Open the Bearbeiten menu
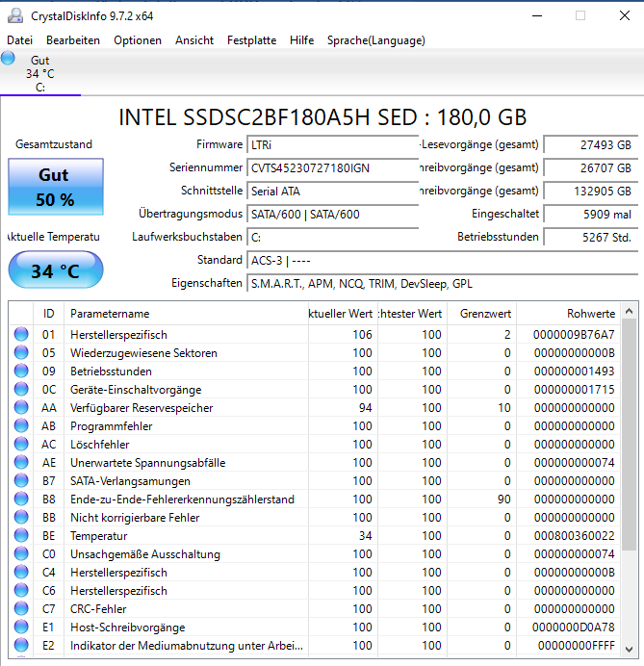 [x=73, y=40]
